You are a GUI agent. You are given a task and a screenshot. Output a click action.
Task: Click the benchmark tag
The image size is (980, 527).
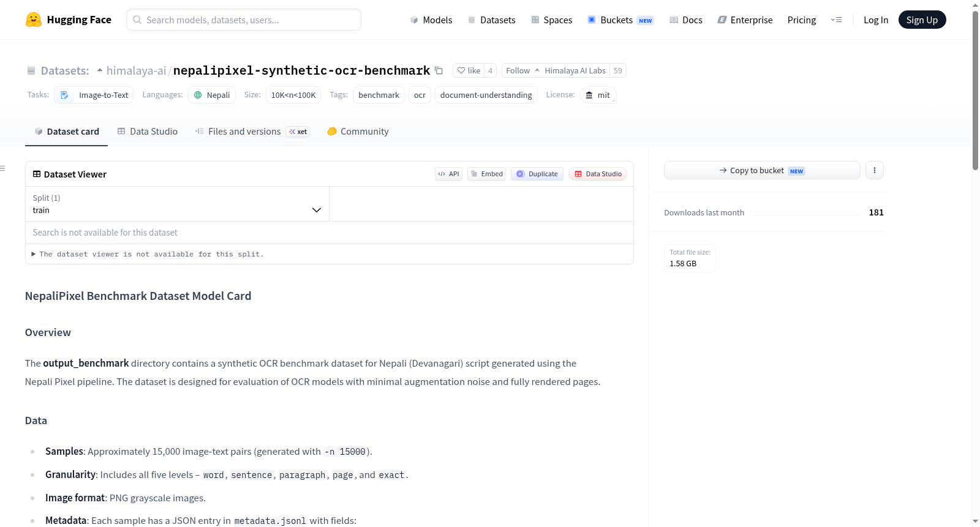pyautogui.click(x=379, y=95)
